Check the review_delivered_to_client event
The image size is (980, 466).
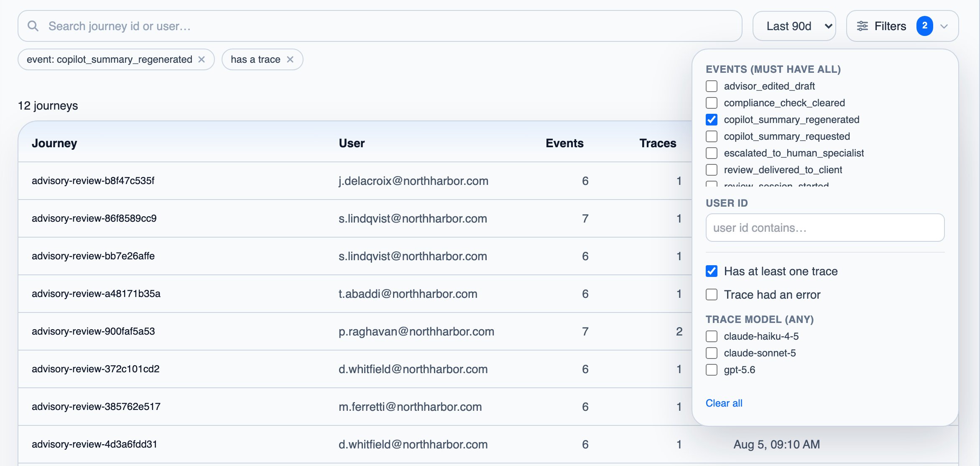[x=712, y=170]
